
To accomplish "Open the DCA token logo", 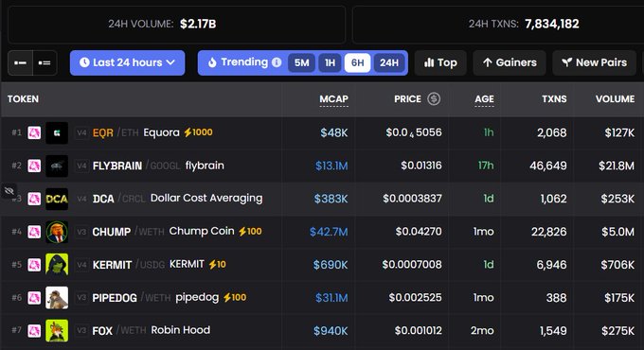I will (57, 199).
